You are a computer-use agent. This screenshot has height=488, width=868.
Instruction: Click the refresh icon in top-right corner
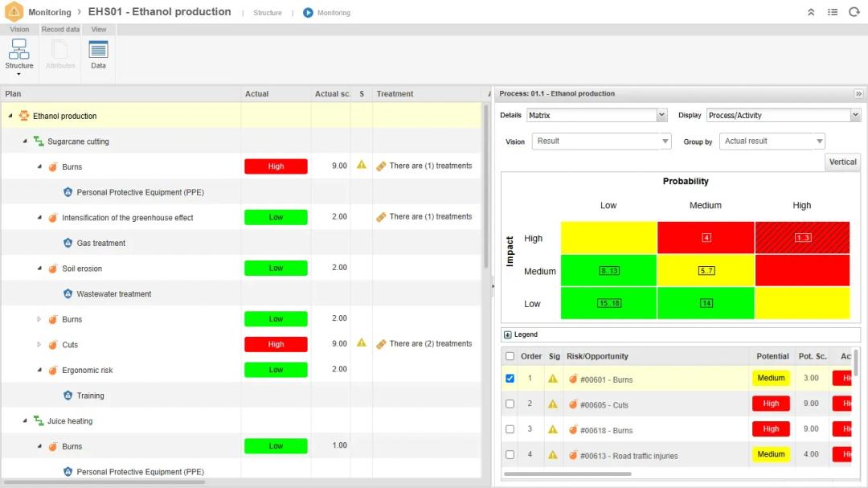coord(854,12)
